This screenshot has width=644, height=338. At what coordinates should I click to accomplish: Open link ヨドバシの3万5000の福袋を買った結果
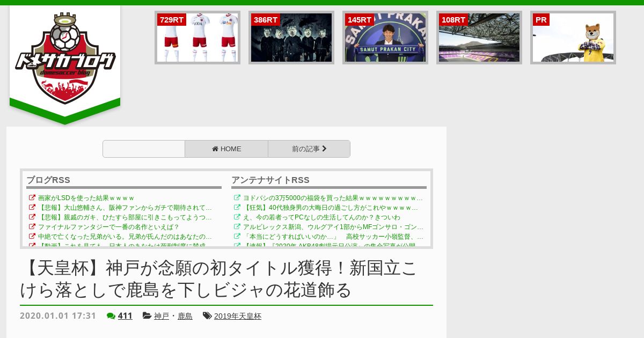tap(333, 198)
